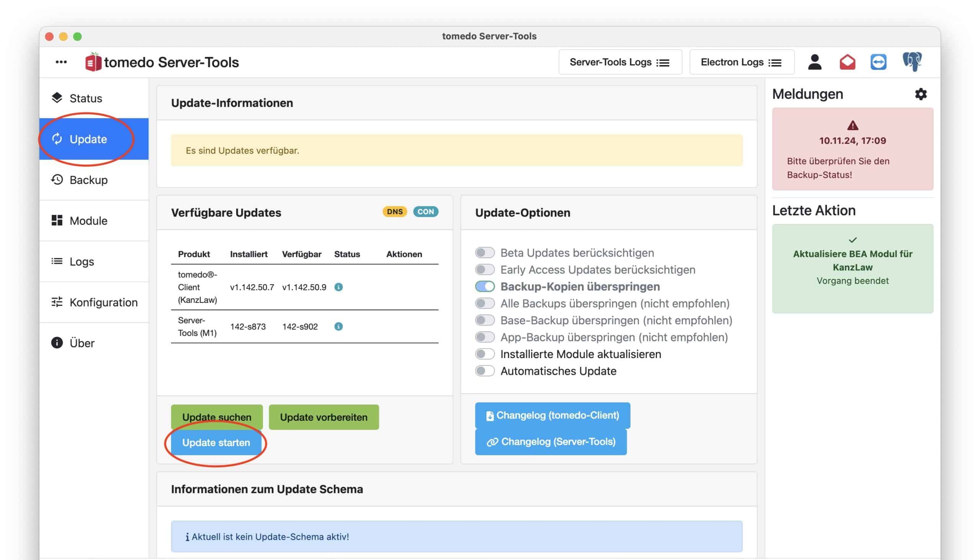Viewport: 980px width, 560px height.
Task: Click the backup status warning message
Action: [852, 149]
